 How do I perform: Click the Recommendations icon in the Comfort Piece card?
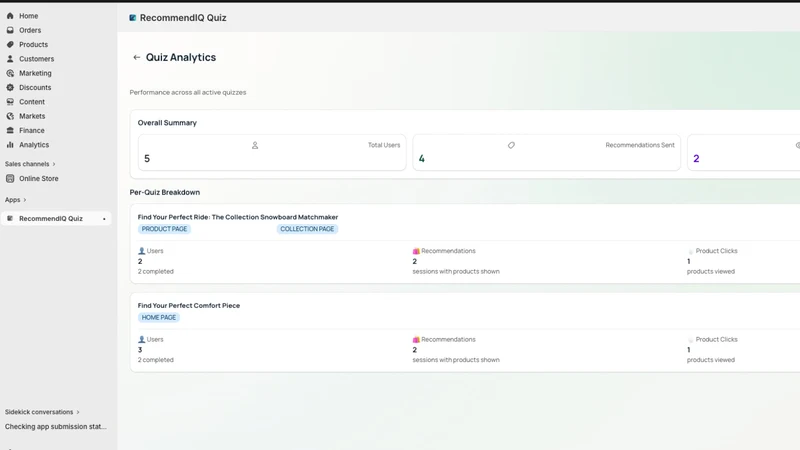click(416, 339)
